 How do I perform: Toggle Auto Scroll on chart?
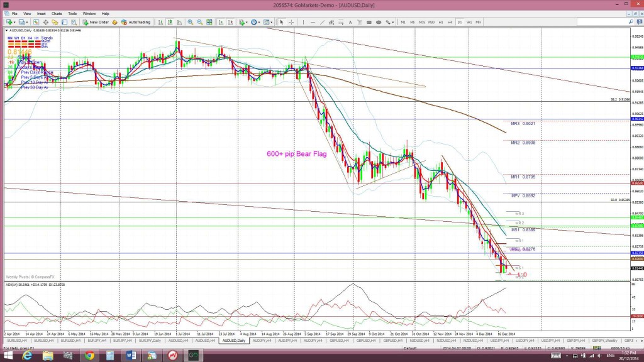point(221,22)
